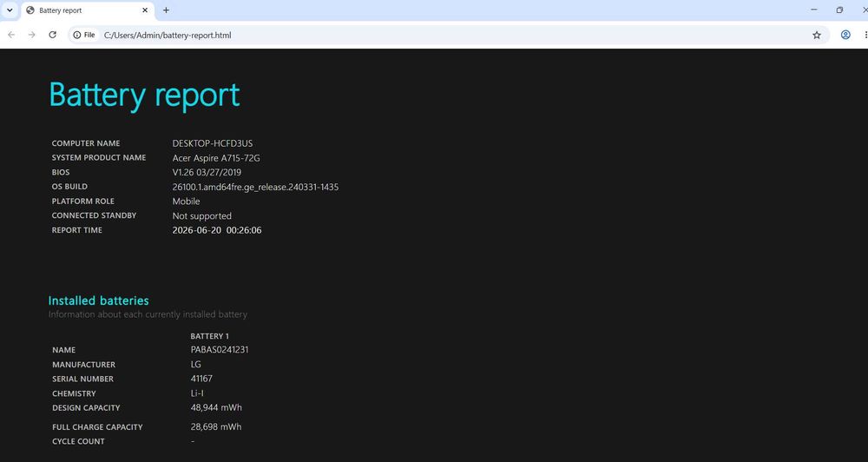This screenshot has width=868, height=462.
Task: Select the BIOS label
Action: 61,172
